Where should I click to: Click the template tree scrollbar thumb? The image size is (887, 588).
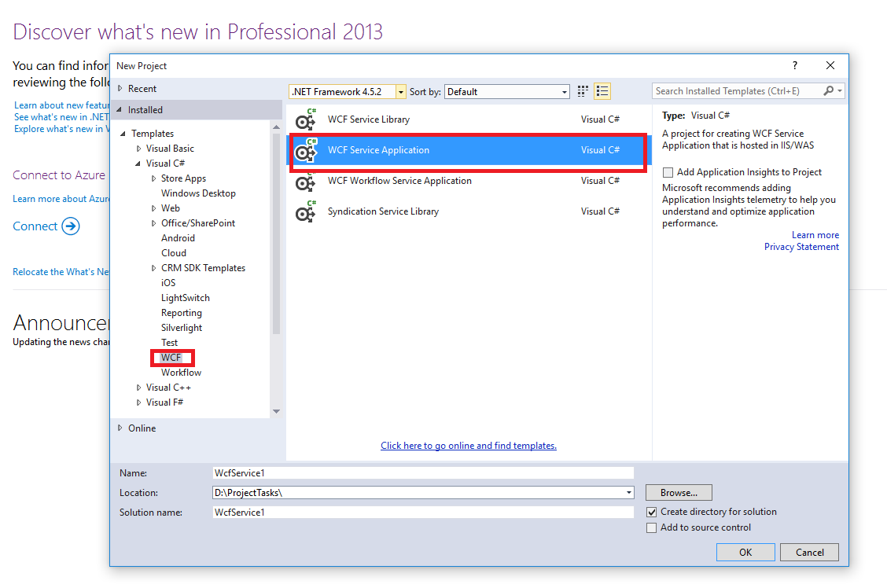point(276,234)
